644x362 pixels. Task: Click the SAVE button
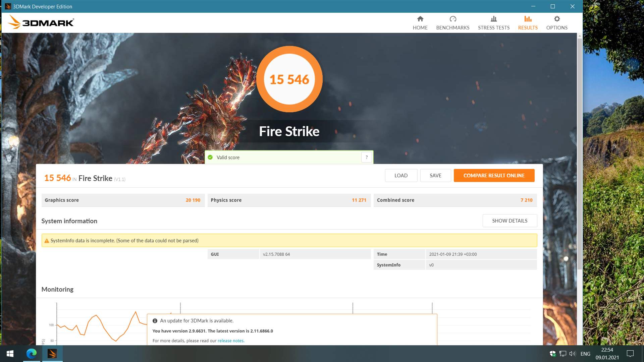coord(435,175)
